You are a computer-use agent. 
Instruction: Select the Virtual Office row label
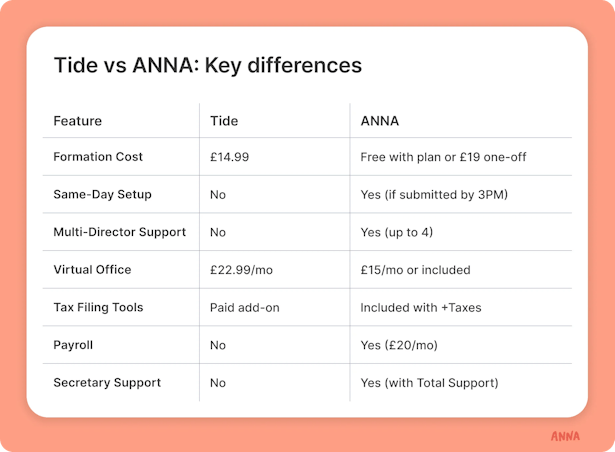92,270
